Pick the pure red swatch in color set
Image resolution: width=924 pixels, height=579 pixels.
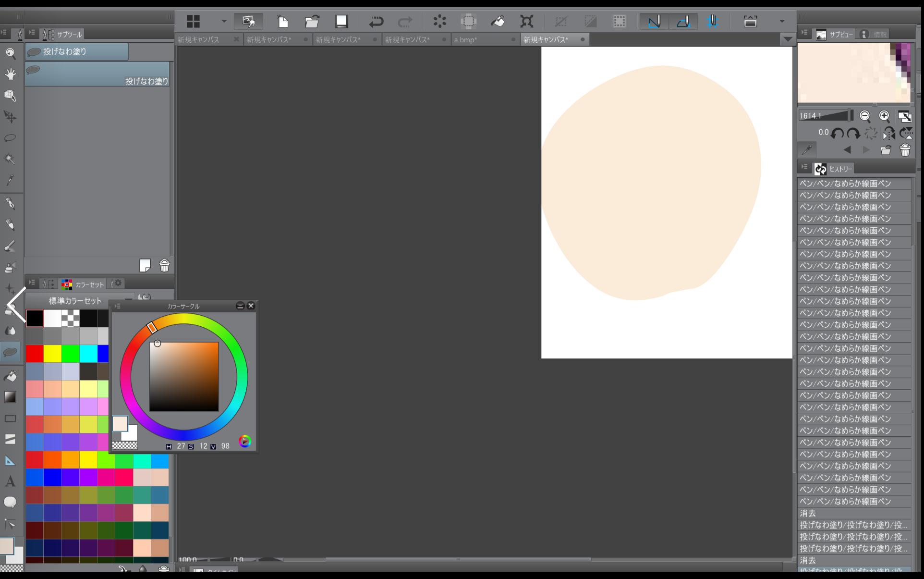tap(35, 354)
